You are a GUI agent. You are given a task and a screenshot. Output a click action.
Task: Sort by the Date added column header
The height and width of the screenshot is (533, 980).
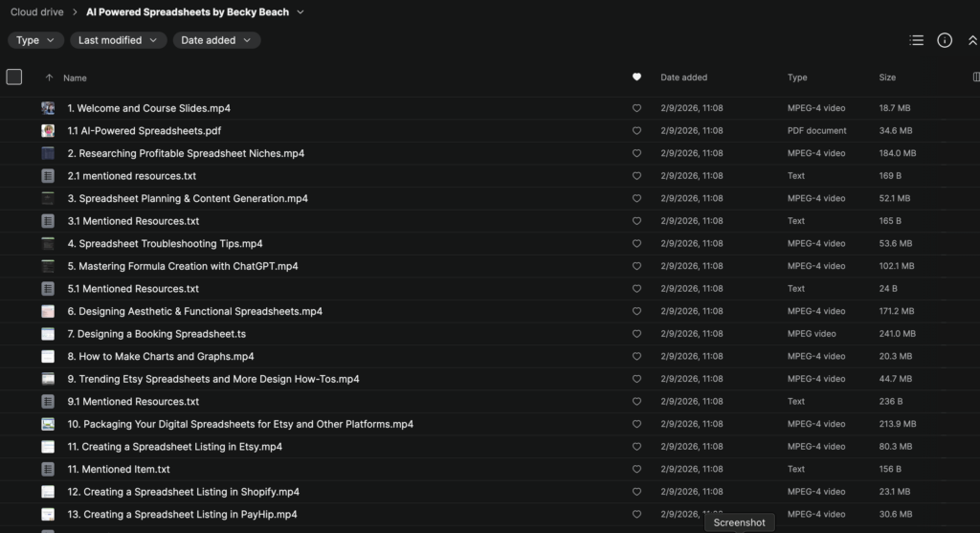pos(683,78)
